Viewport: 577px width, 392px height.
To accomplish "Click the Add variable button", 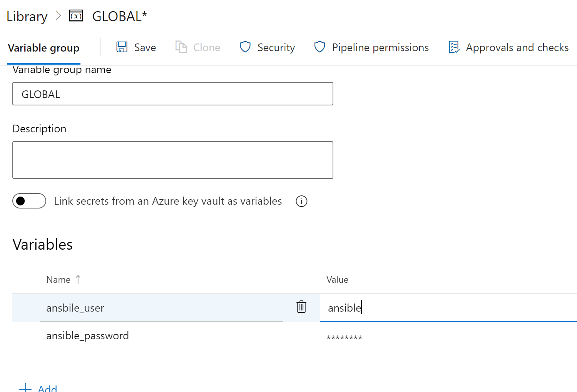I will 38,388.
